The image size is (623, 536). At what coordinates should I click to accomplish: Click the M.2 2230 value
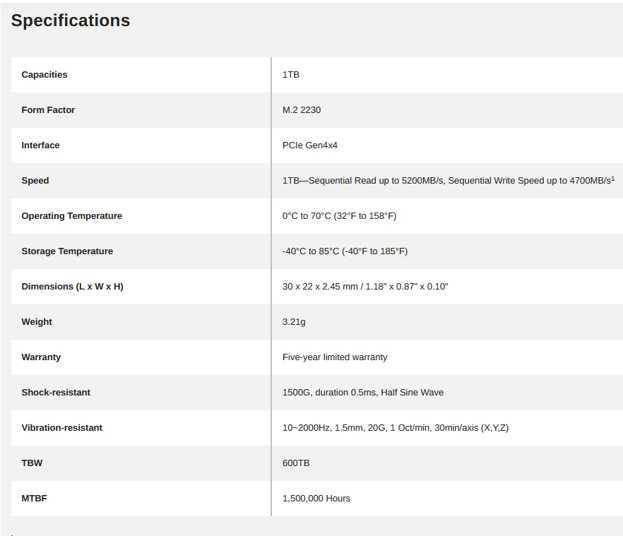[302, 110]
